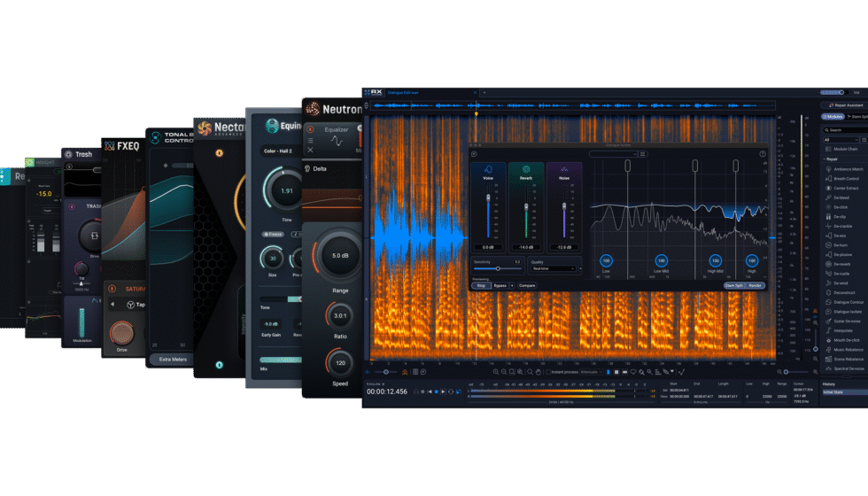Click the Voice icon in Dialogue Isolate

(488, 169)
